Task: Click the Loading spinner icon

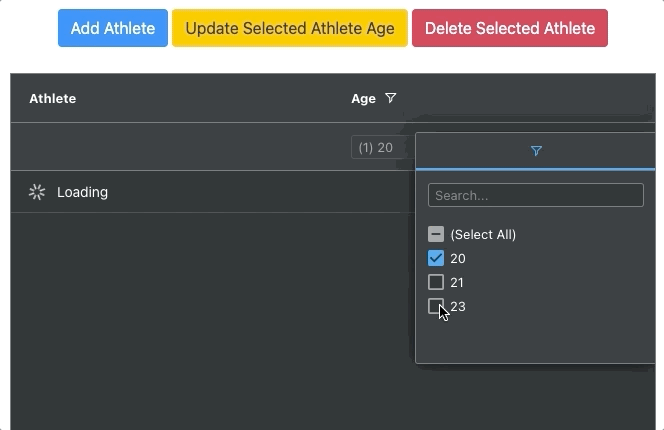Action: click(x=37, y=192)
